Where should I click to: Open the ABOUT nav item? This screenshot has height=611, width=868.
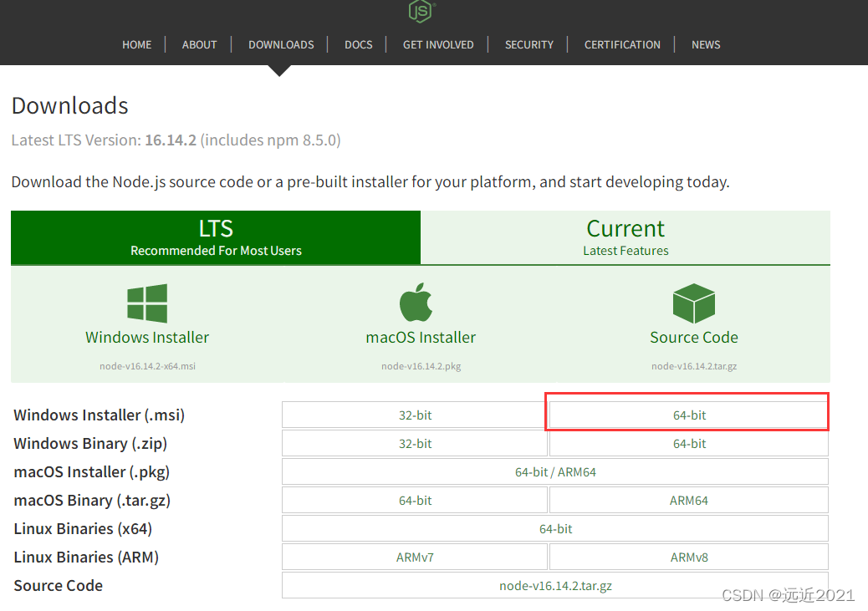point(199,45)
